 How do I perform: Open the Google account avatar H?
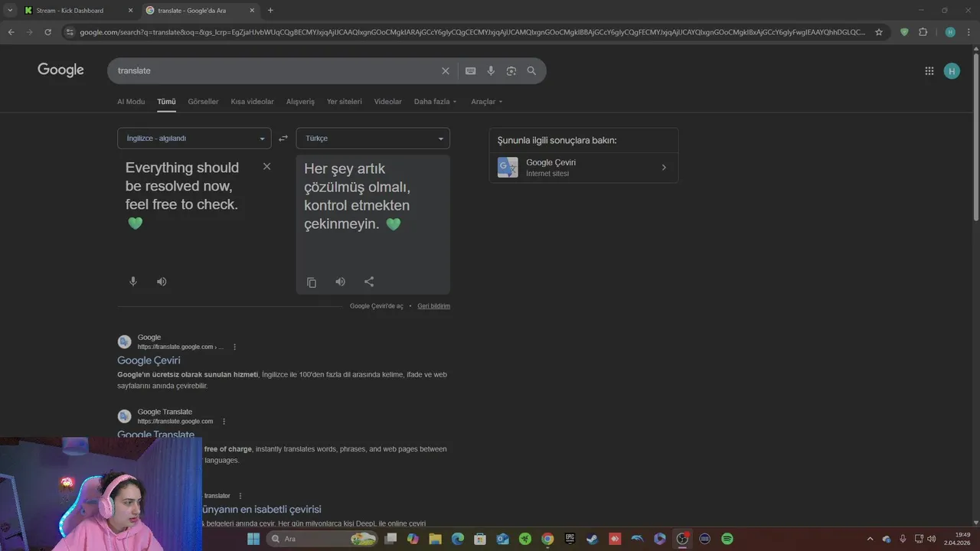[952, 71]
